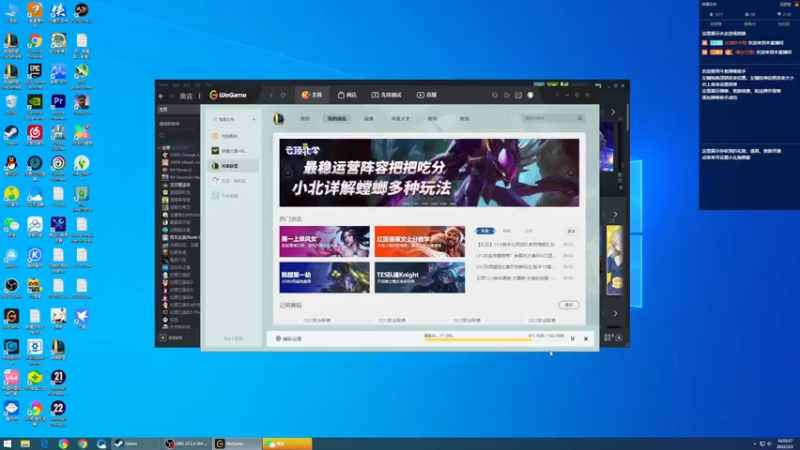
Task: Open the League page 直播 sub-tab
Action: [368, 118]
